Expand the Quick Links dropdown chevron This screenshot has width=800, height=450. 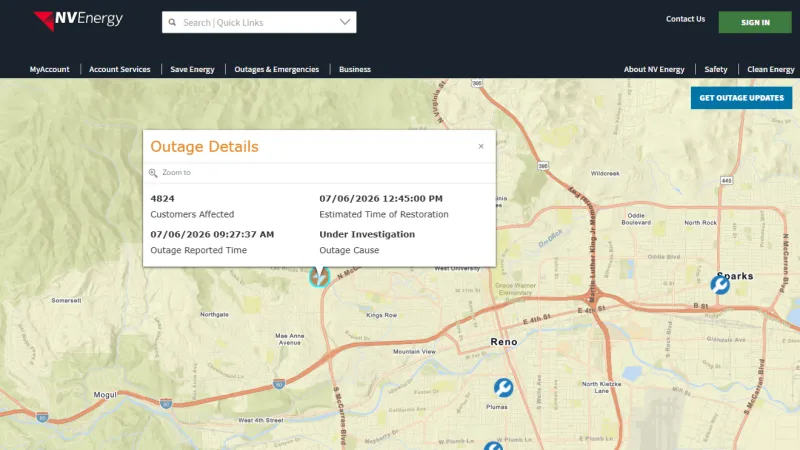[345, 22]
